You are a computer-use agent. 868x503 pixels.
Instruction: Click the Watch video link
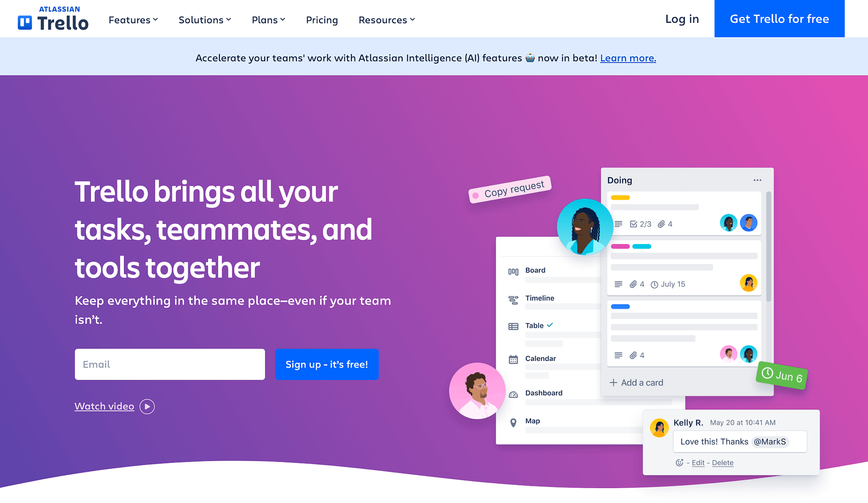(104, 406)
